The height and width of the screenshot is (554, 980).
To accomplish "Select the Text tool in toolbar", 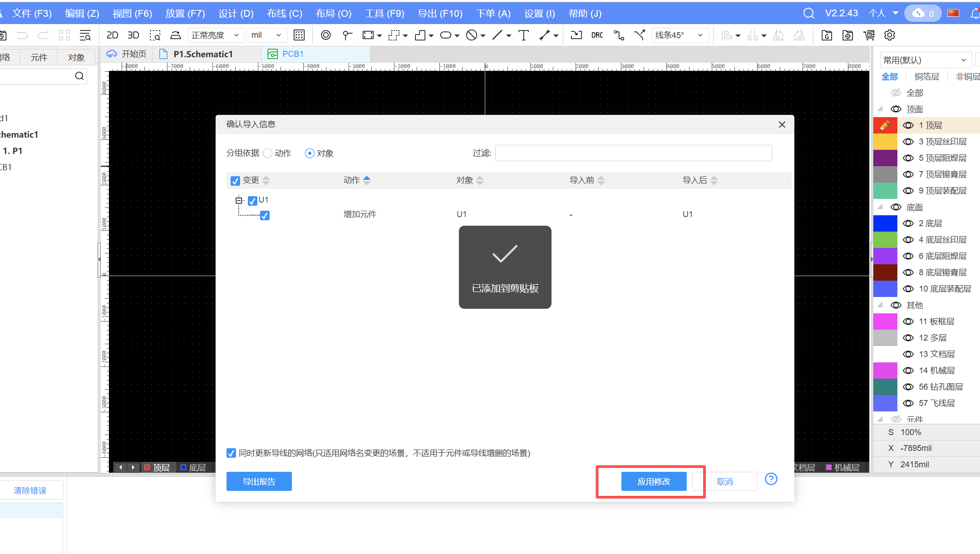I will click(523, 35).
